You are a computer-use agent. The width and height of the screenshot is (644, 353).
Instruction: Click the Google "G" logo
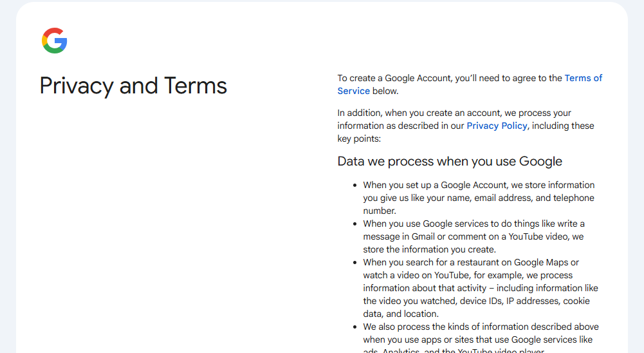[x=55, y=41]
